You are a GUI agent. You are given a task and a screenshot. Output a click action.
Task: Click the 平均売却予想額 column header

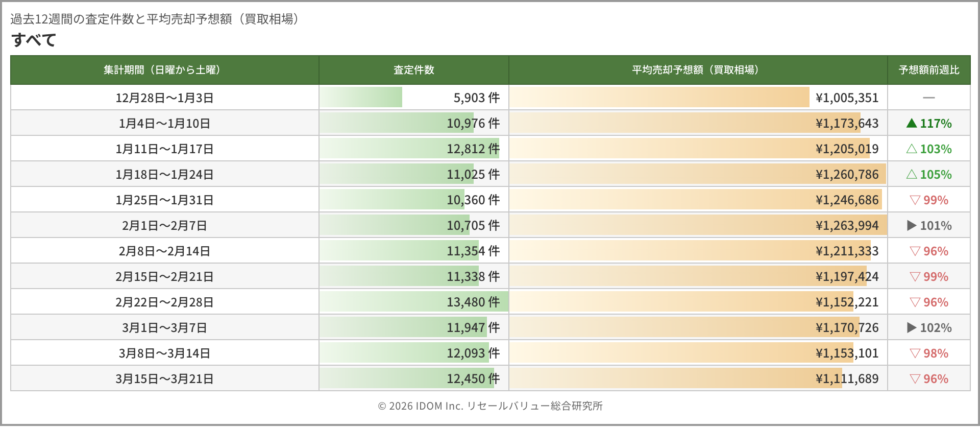click(x=698, y=70)
